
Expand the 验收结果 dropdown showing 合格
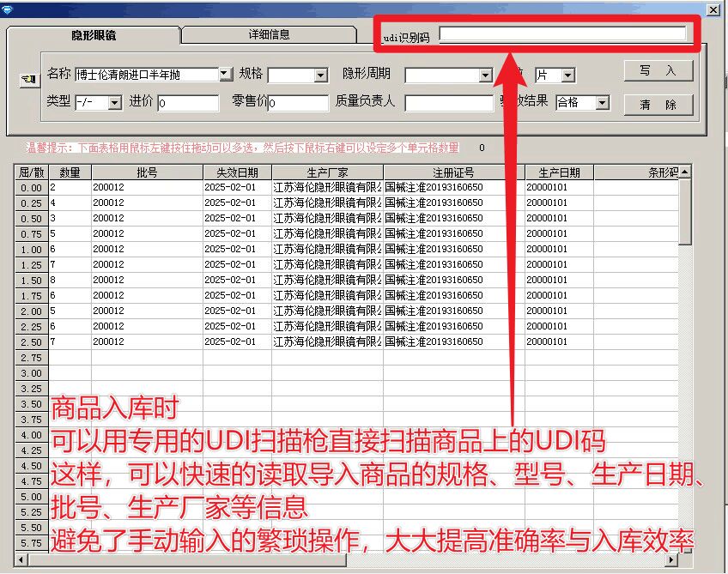(602, 103)
